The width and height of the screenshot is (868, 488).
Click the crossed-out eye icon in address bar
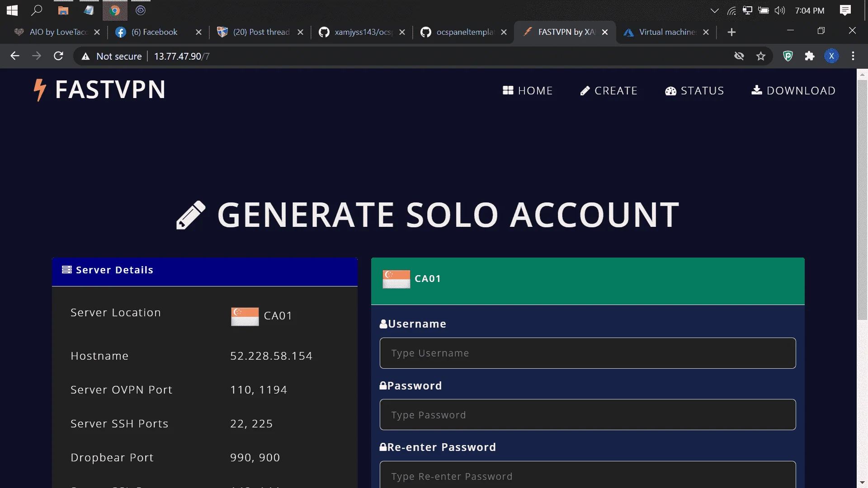pyautogui.click(x=739, y=56)
